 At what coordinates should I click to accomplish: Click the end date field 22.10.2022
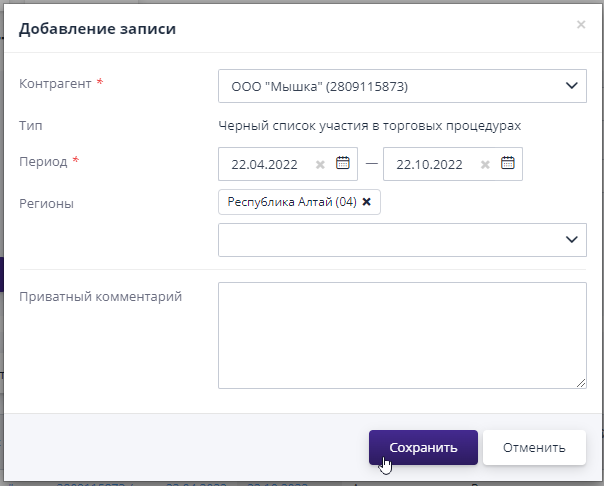430,165
